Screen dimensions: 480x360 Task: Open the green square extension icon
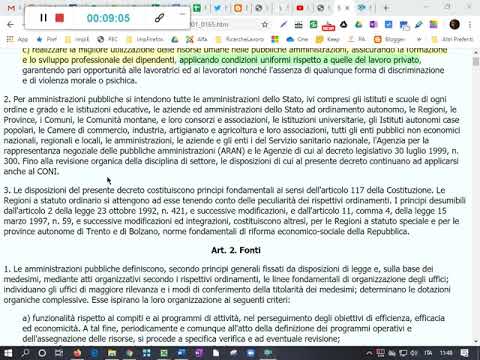(313, 24)
